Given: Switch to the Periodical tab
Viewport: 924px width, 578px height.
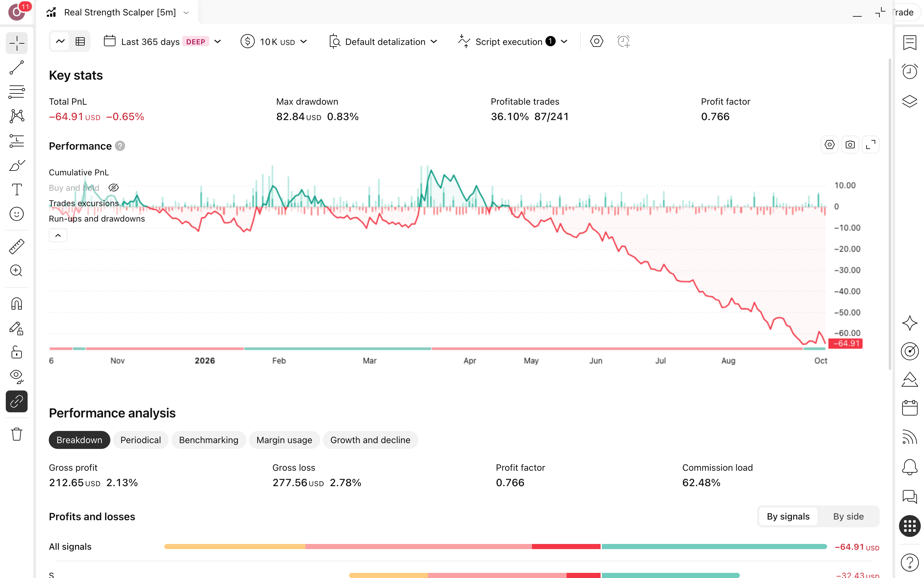Looking at the screenshot, I should (x=141, y=440).
